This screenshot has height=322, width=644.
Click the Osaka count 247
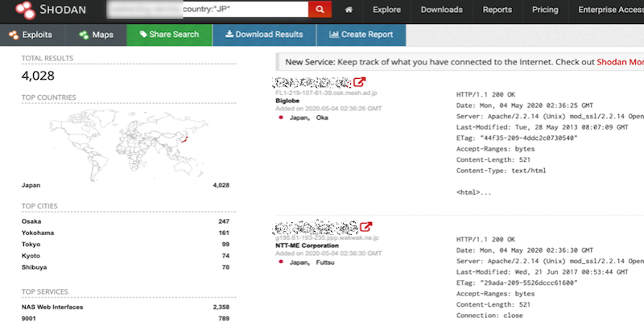[x=224, y=221]
